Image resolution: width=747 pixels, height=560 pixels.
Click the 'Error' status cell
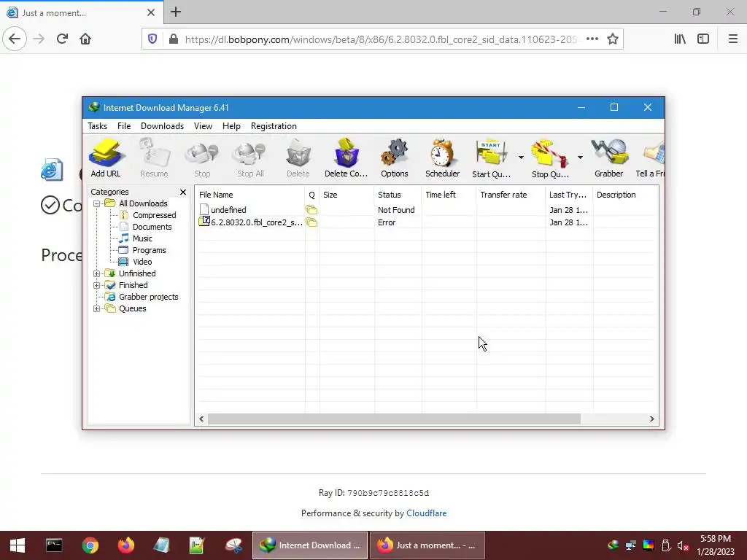pos(387,222)
